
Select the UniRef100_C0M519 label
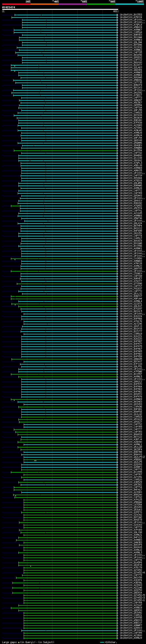coord(131,334)
